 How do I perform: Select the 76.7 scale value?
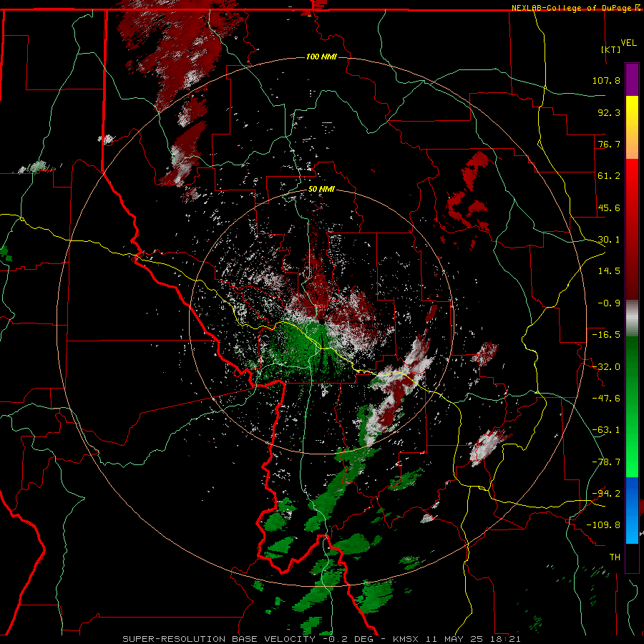(x=609, y=144)
